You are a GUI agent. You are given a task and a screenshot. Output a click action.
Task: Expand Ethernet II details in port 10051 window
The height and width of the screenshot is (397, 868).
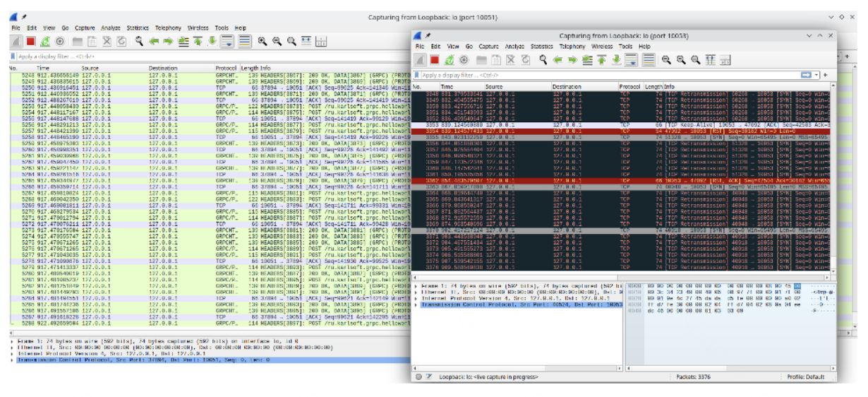(11, 347)
